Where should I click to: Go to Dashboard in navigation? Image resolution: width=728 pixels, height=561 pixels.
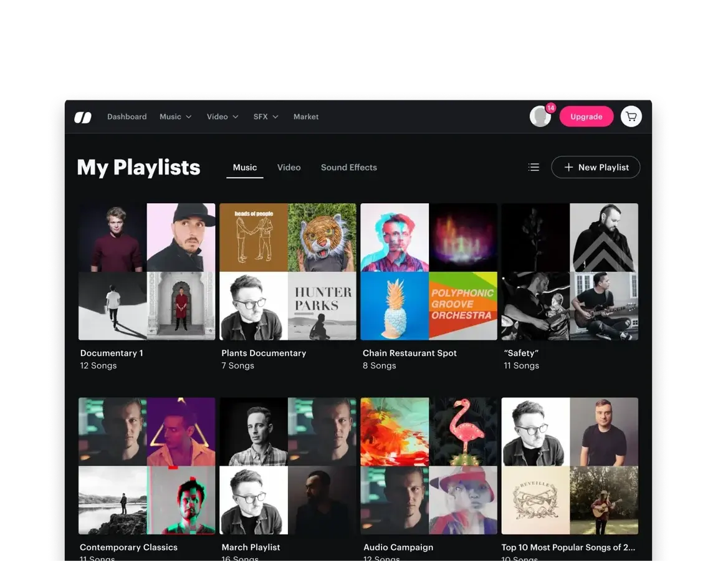tap(127, 117)
